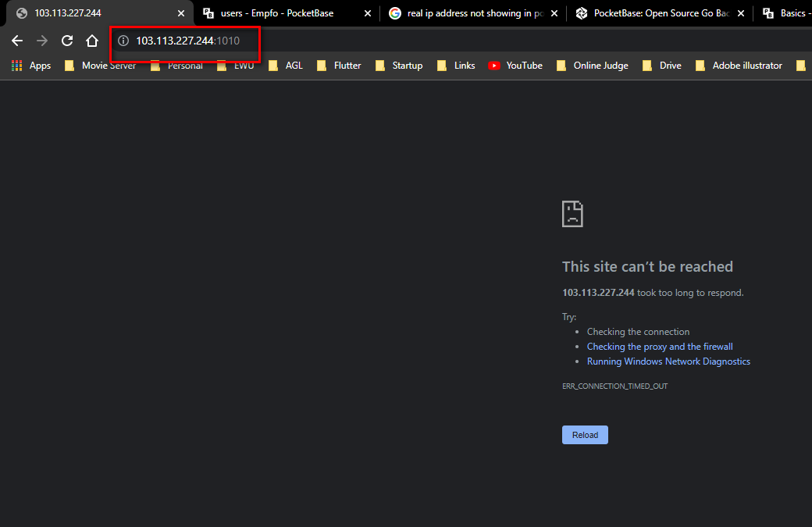Click the folder icon of the EWU bookmark

221,65
